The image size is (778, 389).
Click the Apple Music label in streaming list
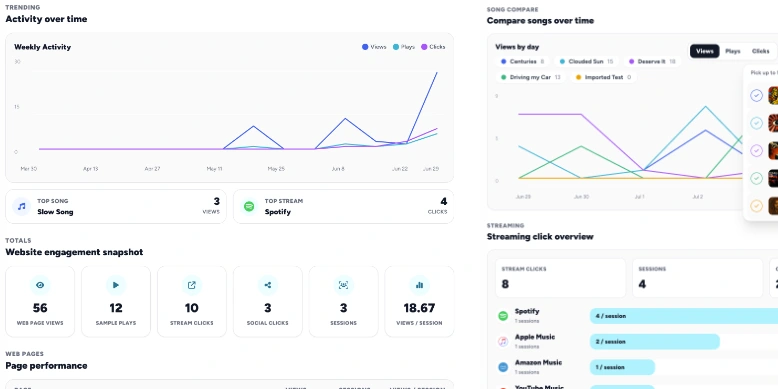pos(535,337)
